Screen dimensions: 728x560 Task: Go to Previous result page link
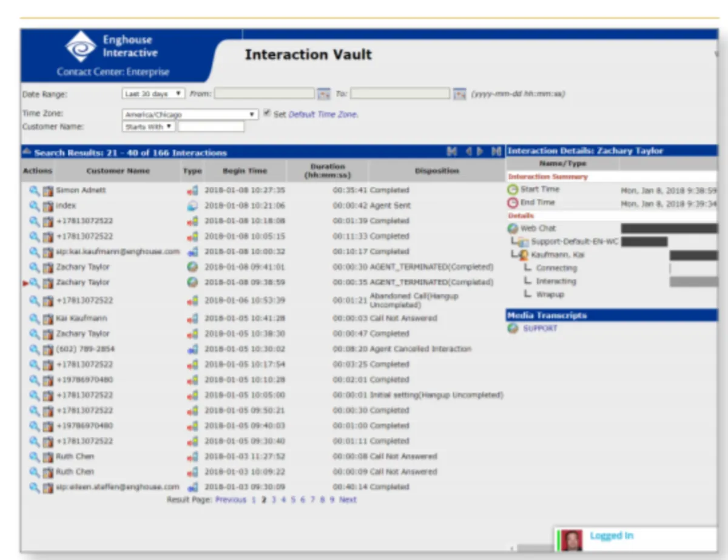pos(231,500)
